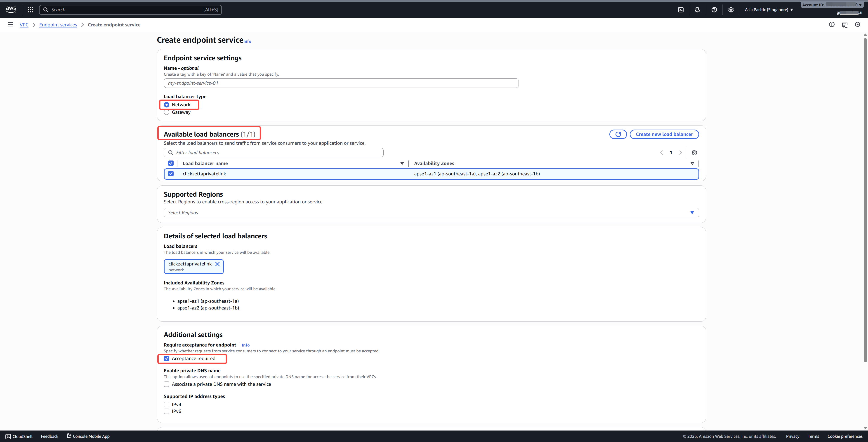Launch CloudShell from the top bar icon
This screenshot has width=868, height=442.
click(x=681, y=10)
